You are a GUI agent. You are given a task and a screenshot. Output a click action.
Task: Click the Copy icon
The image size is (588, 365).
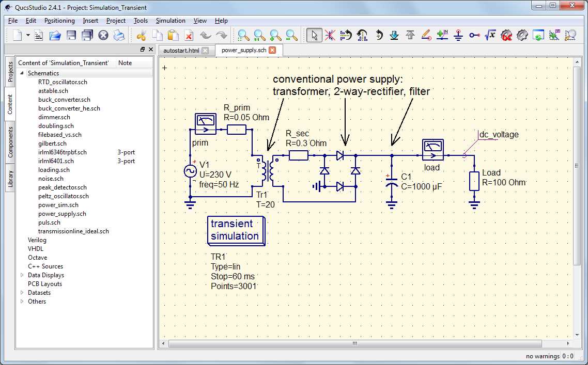[x=157, y=36]
